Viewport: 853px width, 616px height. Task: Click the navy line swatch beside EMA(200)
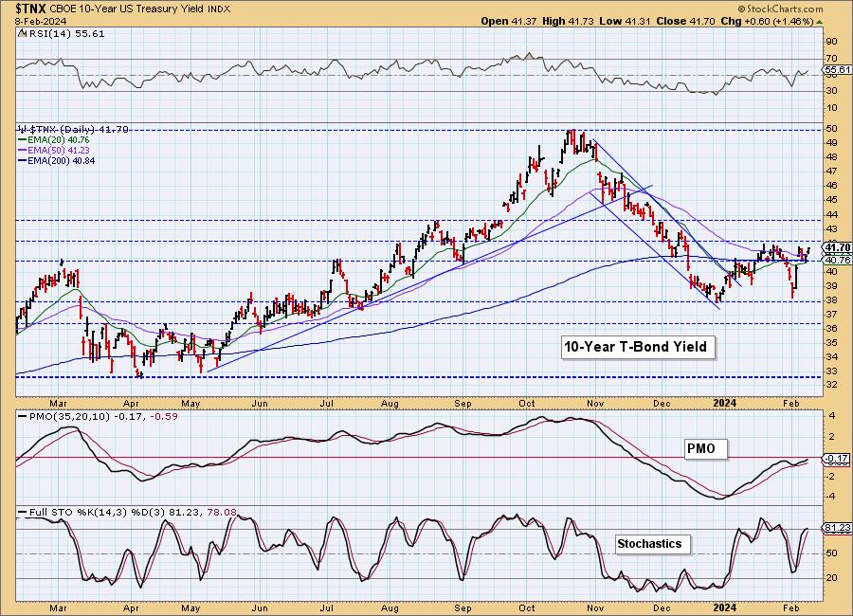[x=22, y=160]
